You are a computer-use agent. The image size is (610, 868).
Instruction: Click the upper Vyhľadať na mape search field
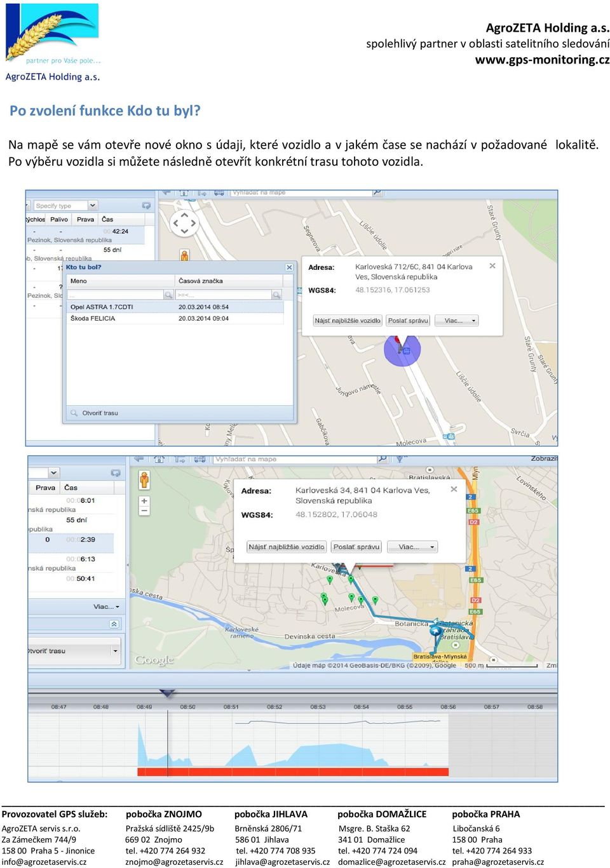click(x=301, y=192)
